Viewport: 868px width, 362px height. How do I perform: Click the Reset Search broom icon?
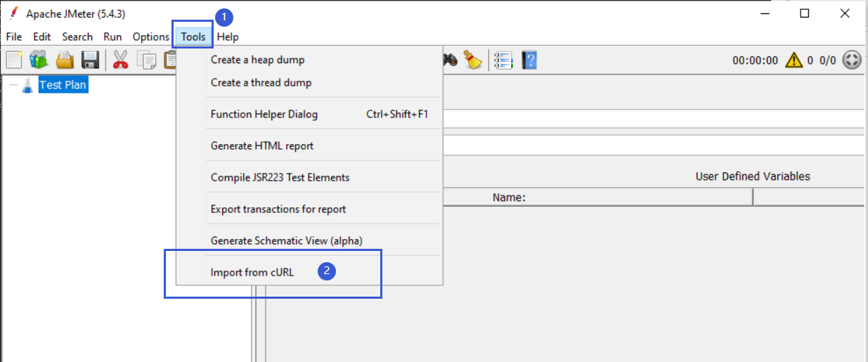(474, 60)
